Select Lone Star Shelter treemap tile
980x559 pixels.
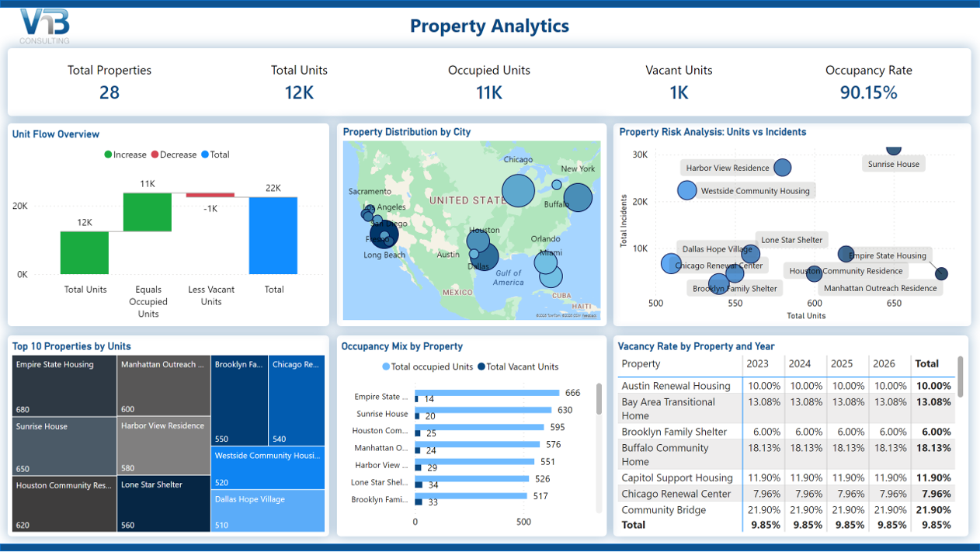165,504
